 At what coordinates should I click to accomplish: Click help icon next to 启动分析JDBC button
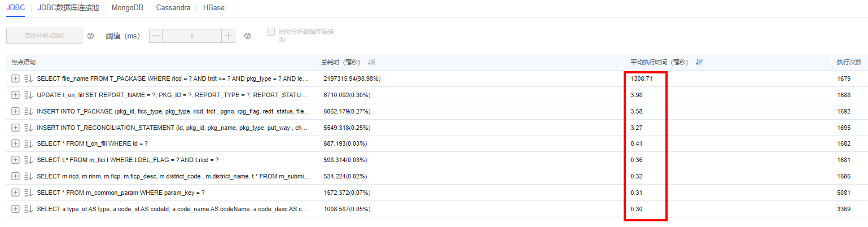(90, 36)
